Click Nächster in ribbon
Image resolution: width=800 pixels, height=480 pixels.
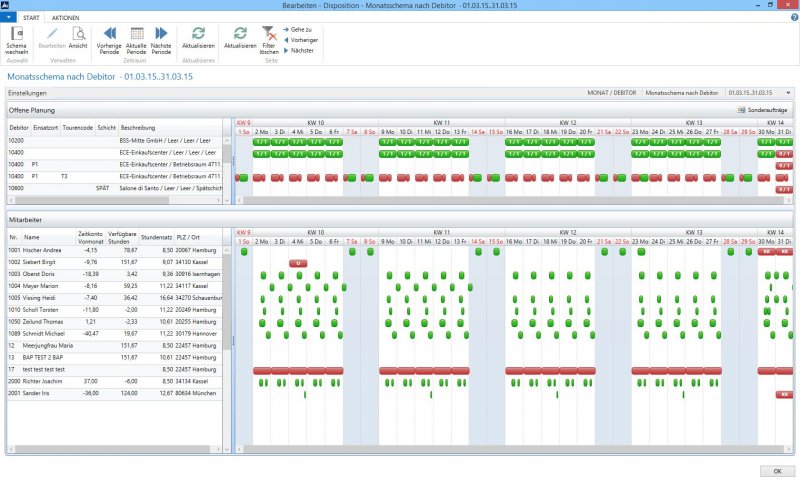298,50
